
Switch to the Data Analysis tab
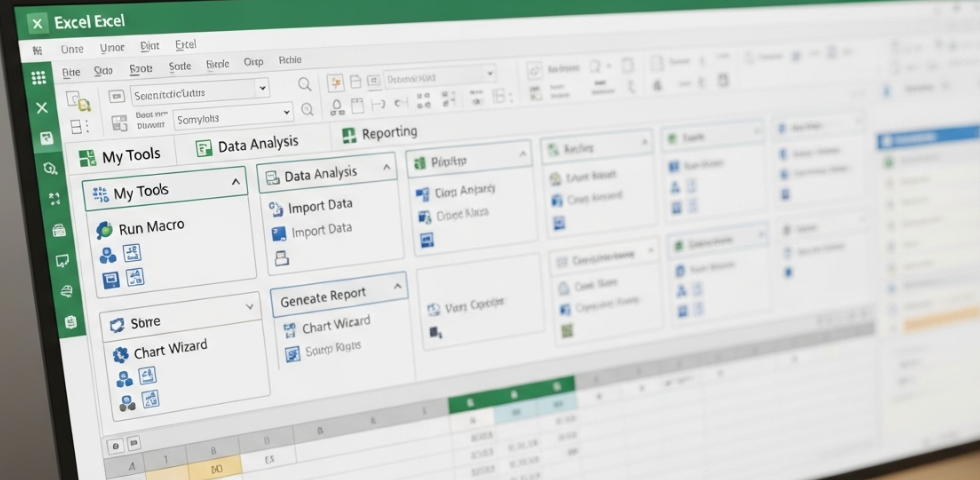click(x=248, y=146)
